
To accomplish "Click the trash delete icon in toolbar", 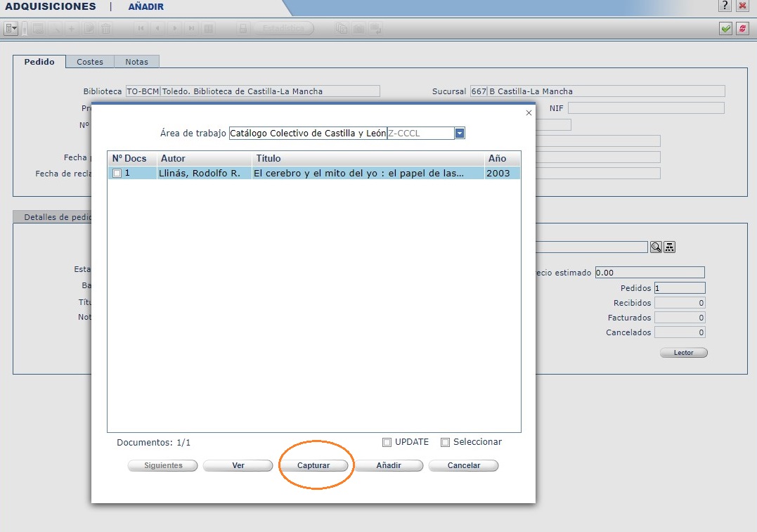I will [x=106, y=29].
